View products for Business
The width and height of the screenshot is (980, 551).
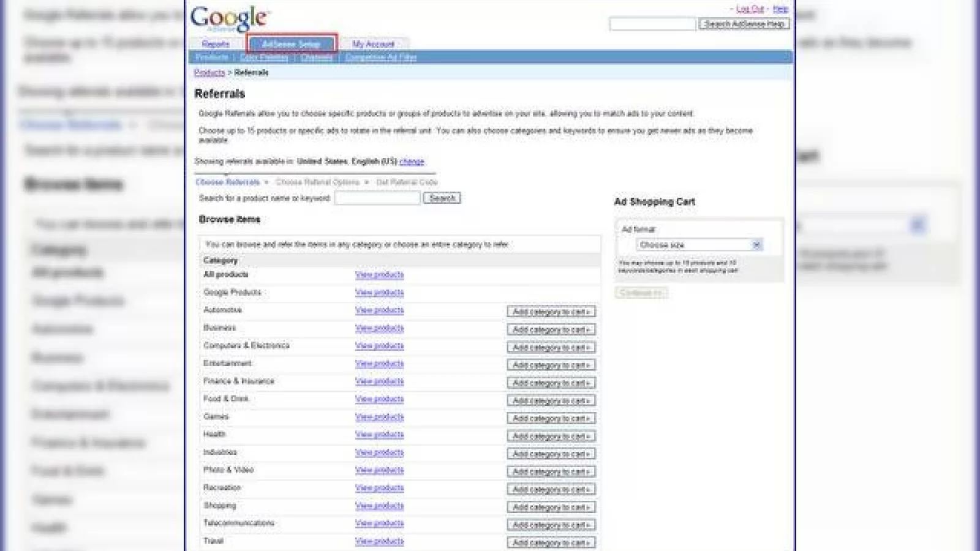click(380, 328)
